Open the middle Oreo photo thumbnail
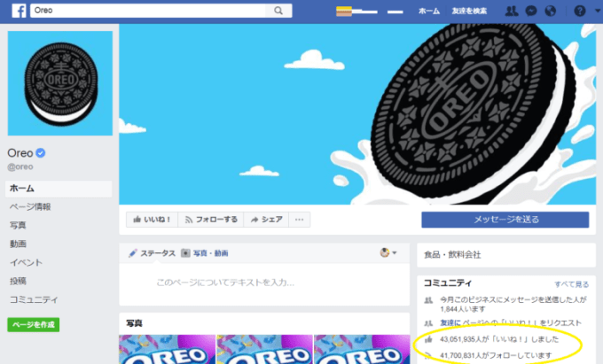This screenshot has width=603, height=364. tap(264, 350)
